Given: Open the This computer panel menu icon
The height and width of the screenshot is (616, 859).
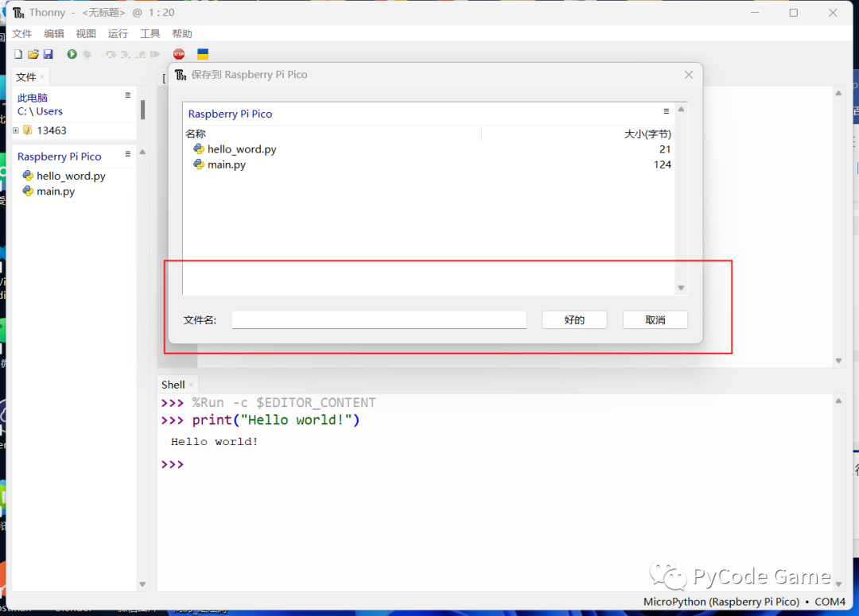Looking at the screenshot, I should point(127,95).
